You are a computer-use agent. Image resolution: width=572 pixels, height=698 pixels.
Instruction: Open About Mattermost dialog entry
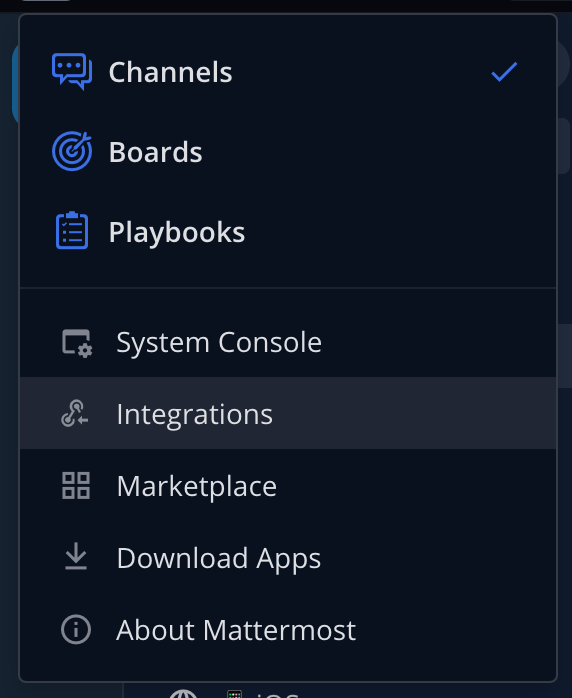(x=288, y=630)
